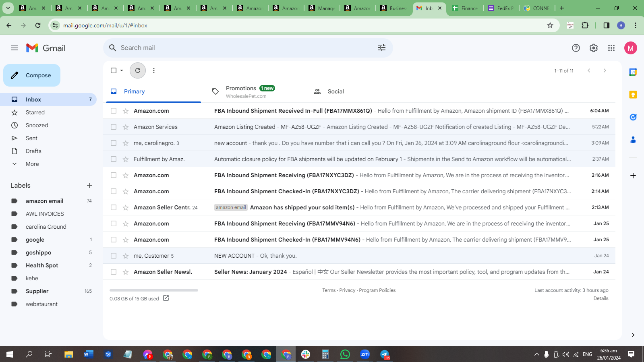This screenshot has height=362, width=644.
Task: Expand the side panel with bottom-right arrow
Action: [633, 335]
